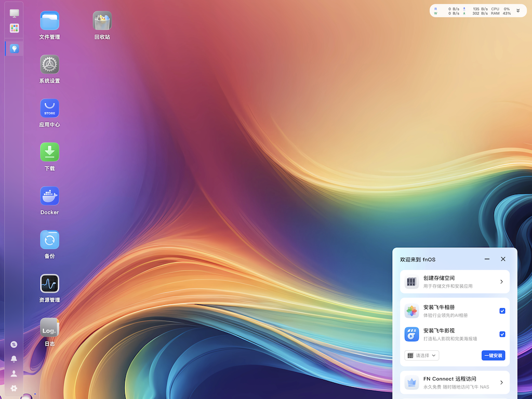Open the 回收站 recycle bin icon
The width and height of the screenshot is (532, 399).
click(x=102, y=21)
